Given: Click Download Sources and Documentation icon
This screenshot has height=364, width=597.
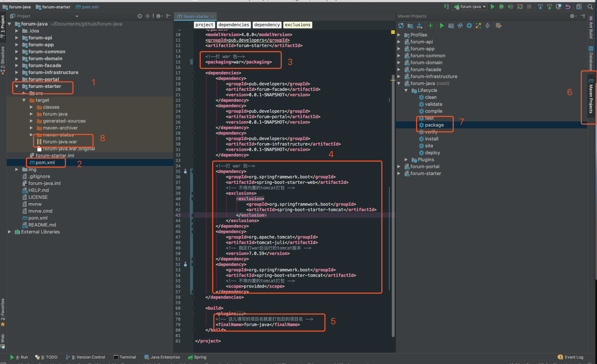Looking at the screenshot, I should [419, 26].
